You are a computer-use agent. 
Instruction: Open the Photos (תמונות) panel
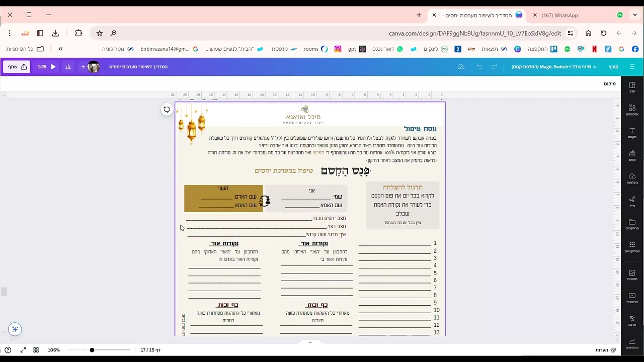[x=632, y=276]
